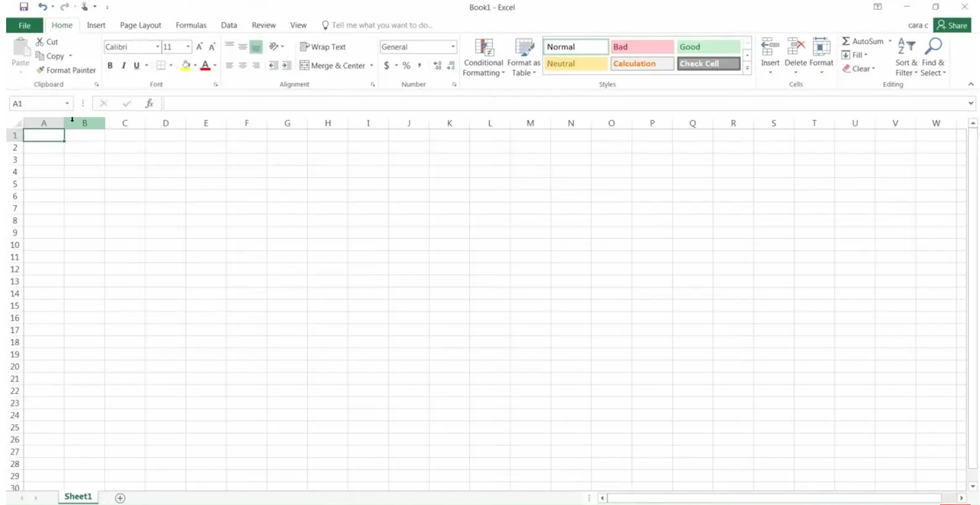
Task: Expand the Name Box dropdown arrow
Action: 67,104
